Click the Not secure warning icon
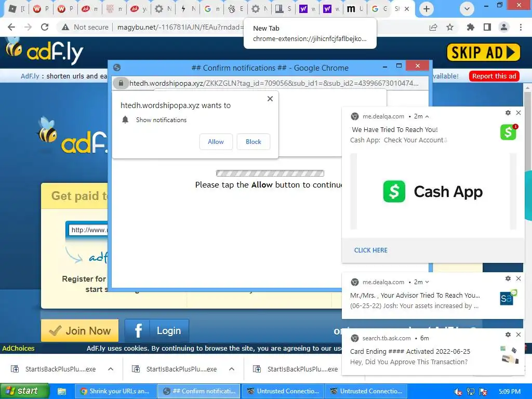532x399 pixels. (65, 27)
